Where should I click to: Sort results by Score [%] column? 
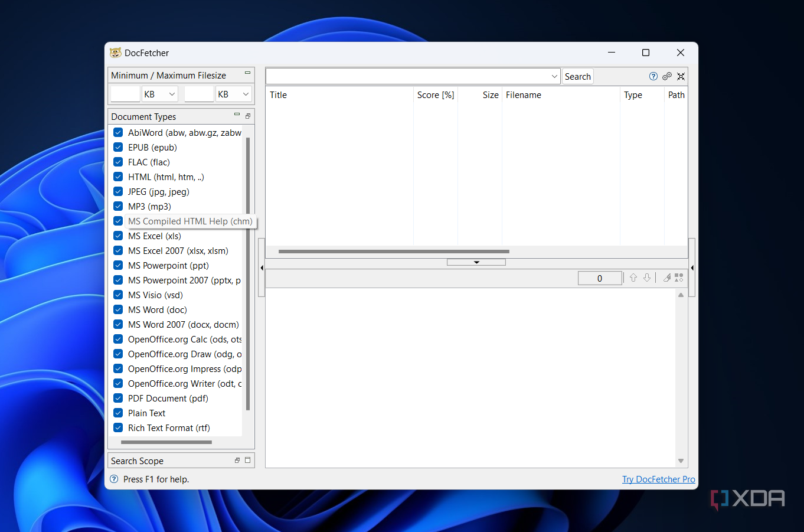click(435, 95)
